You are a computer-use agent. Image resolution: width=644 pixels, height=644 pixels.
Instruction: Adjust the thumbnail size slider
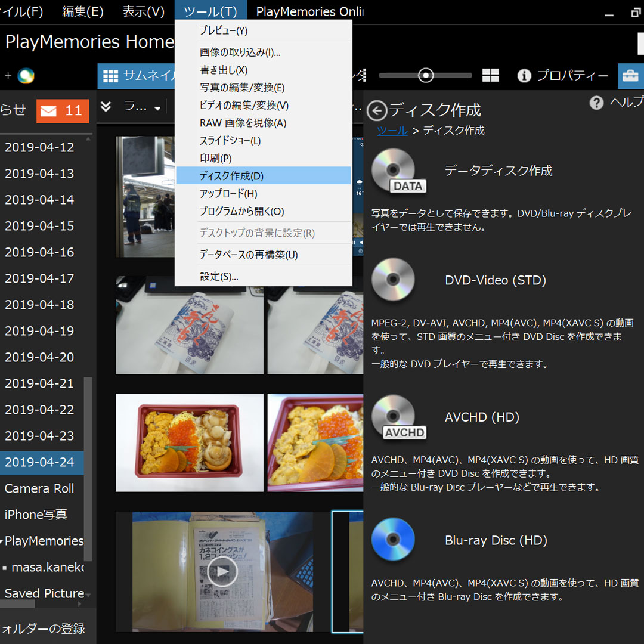[426, 75]
